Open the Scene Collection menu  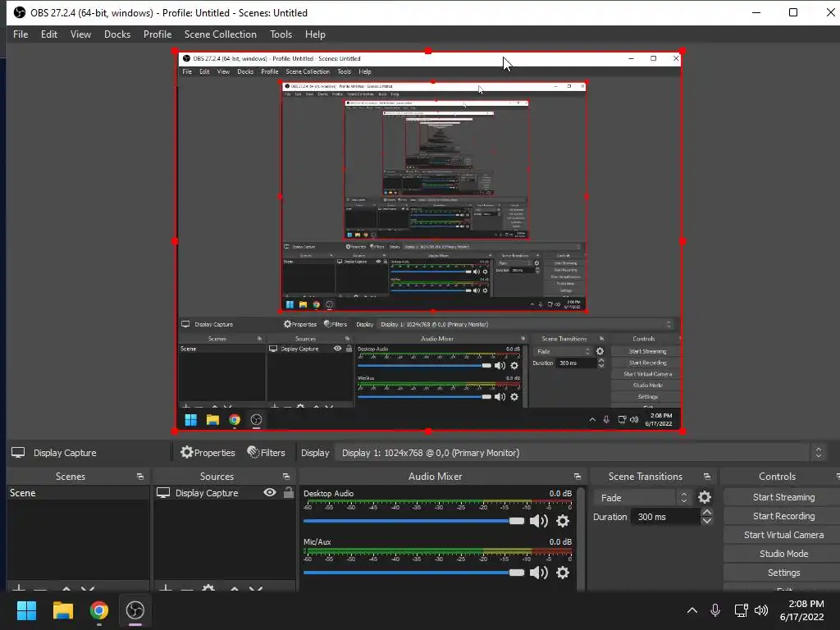tap(220, 34)
